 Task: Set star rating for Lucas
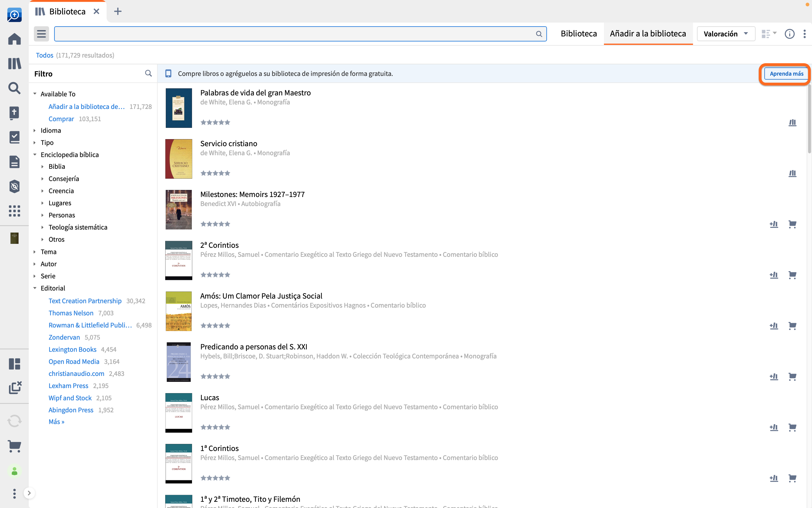pyautogui.click(x=215, y=427)
